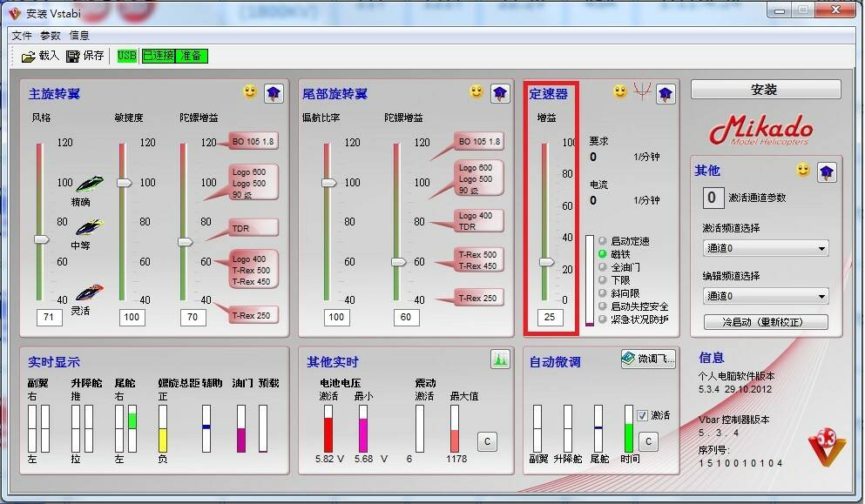Select the 启动失控安全 indicator
This screenshot has height=504, width=865.
coord(603,306)
